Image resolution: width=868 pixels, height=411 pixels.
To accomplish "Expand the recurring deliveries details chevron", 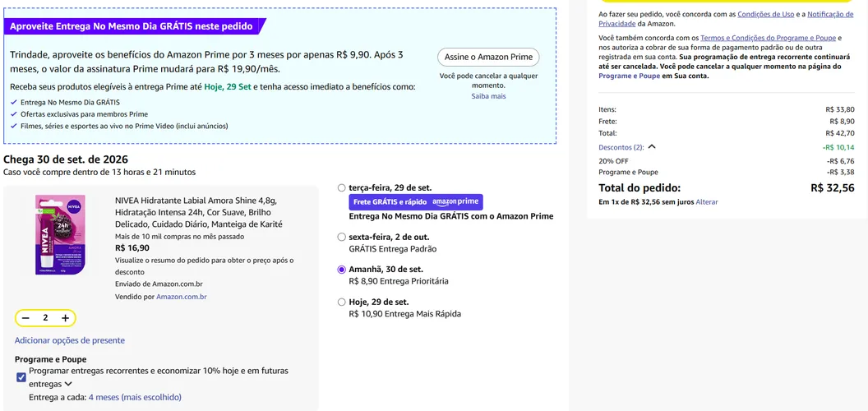I will [x=68, y=383].
